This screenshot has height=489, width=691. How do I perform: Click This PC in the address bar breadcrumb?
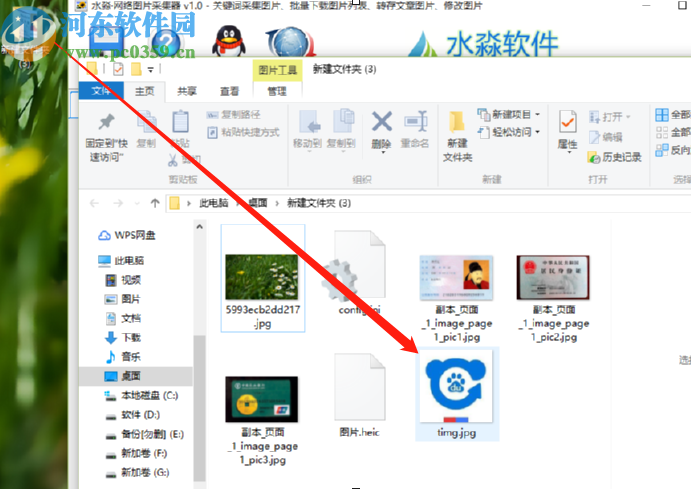[214, 203]
